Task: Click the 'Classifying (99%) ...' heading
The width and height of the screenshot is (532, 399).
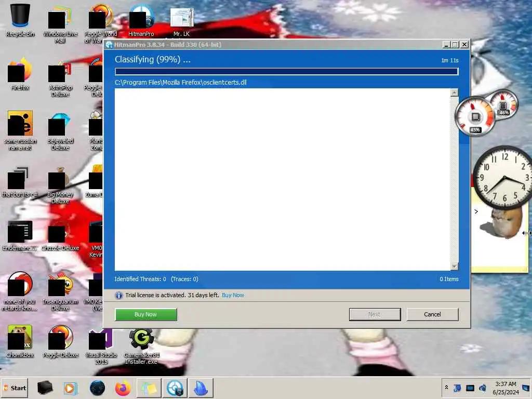Action: coord(153,59)
